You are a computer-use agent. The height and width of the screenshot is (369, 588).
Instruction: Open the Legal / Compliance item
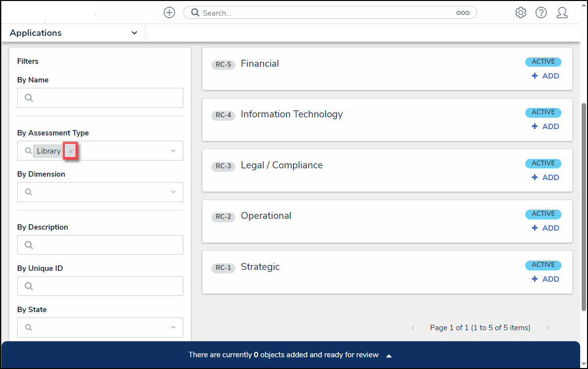pyautogui.click(x=281, y=165)
